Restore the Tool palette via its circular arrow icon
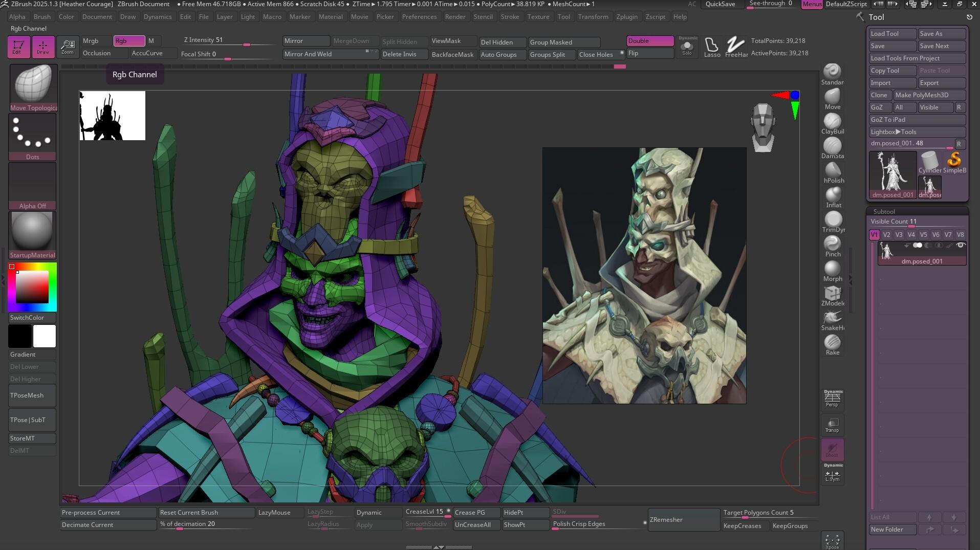This screenshot has width=980, height=550. [x=969, y=17]
